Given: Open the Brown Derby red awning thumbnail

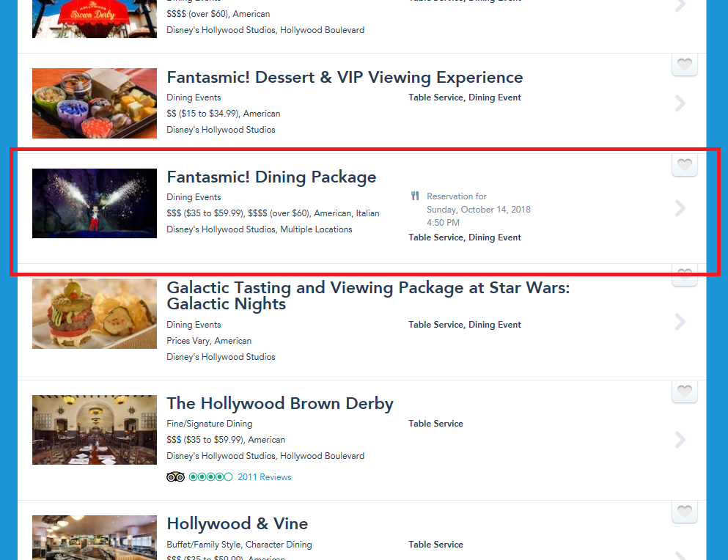Looking at the screenshot, I should point(95,18).
